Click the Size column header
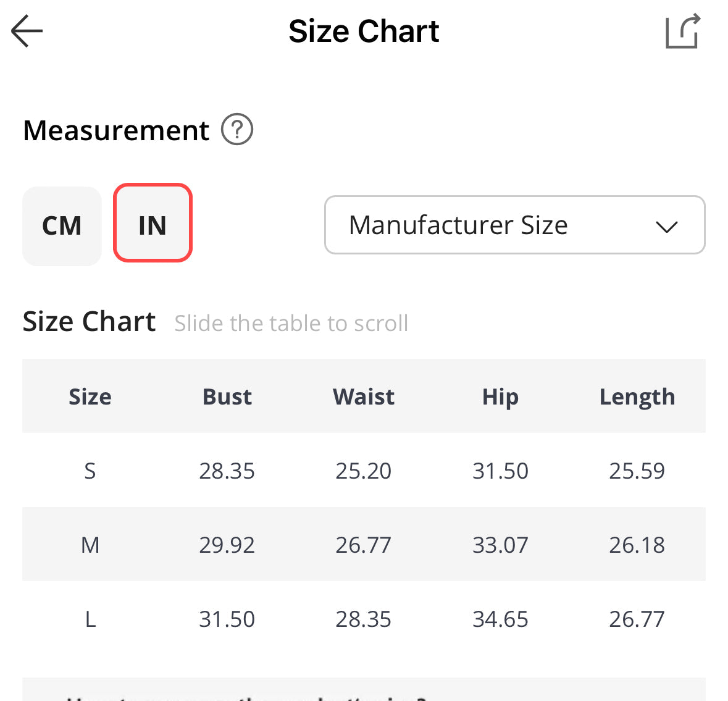 (x=90, y=397)
